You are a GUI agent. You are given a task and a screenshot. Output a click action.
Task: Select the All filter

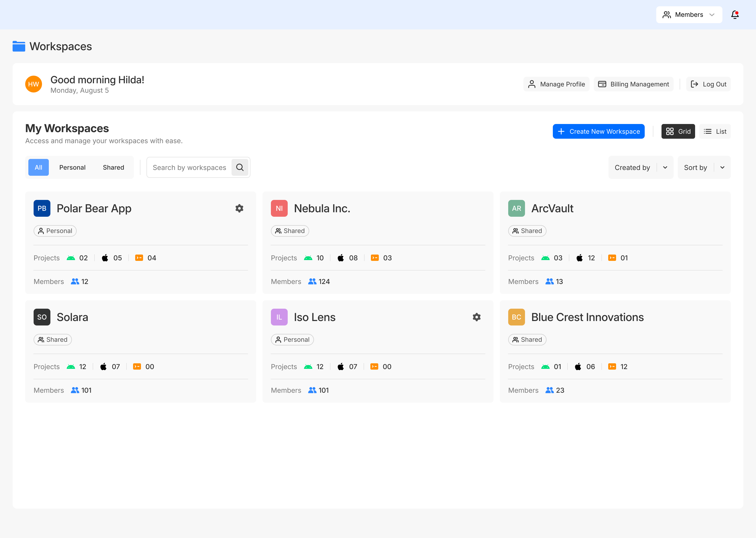38,167
